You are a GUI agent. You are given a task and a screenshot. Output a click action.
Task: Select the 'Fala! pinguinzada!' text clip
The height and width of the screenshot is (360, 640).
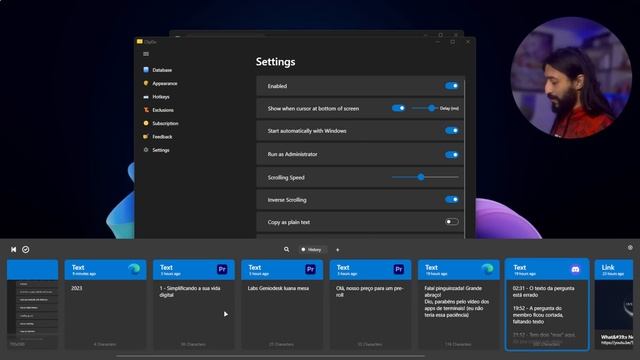coord(459,304)
